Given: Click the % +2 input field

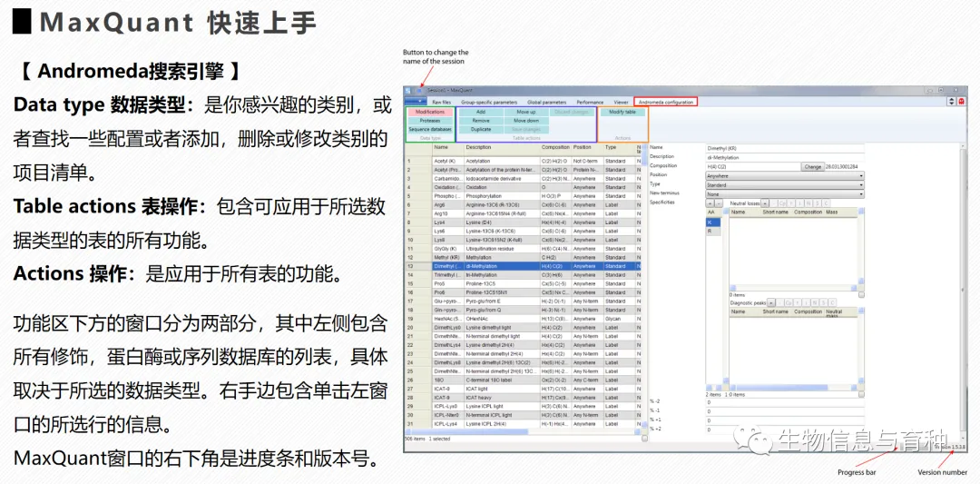Looking at the screenshot, I should (x=785, y=429).
